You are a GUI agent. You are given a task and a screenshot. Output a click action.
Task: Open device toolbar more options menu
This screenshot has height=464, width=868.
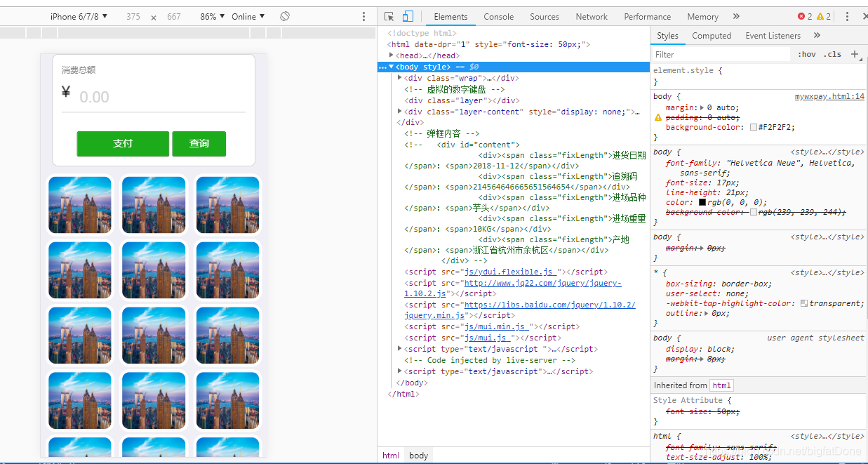(363, 16)
